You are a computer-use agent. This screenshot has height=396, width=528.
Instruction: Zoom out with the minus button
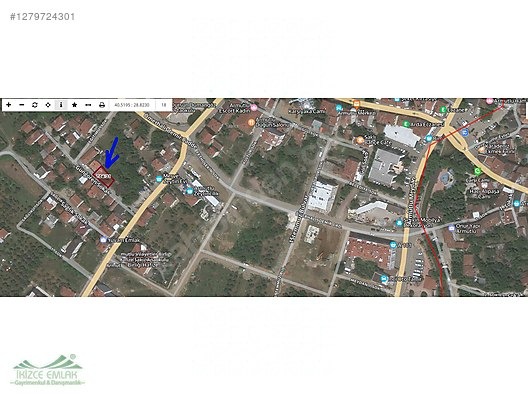click(22, 105)
